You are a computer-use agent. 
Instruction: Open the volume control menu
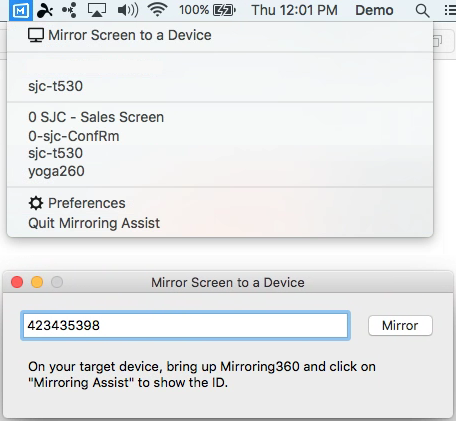tap(128, 10)
